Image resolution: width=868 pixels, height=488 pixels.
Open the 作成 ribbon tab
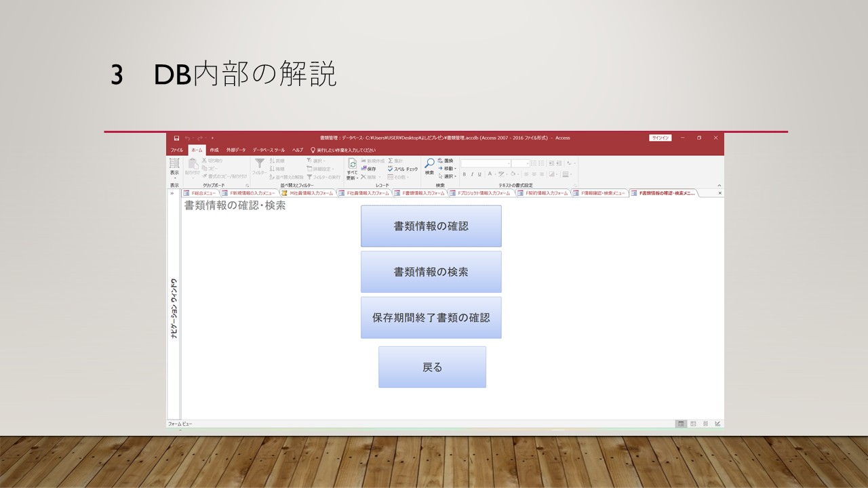[214, 150]
